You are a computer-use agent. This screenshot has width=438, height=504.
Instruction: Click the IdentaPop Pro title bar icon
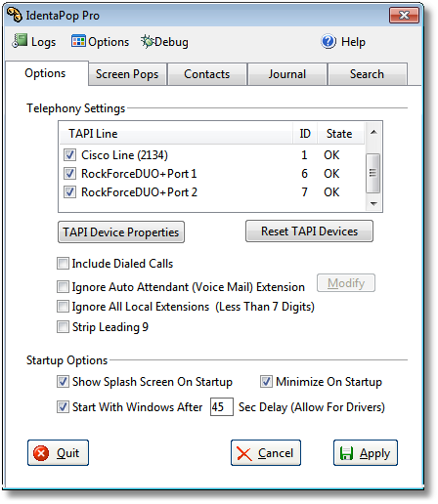(15, 15)
